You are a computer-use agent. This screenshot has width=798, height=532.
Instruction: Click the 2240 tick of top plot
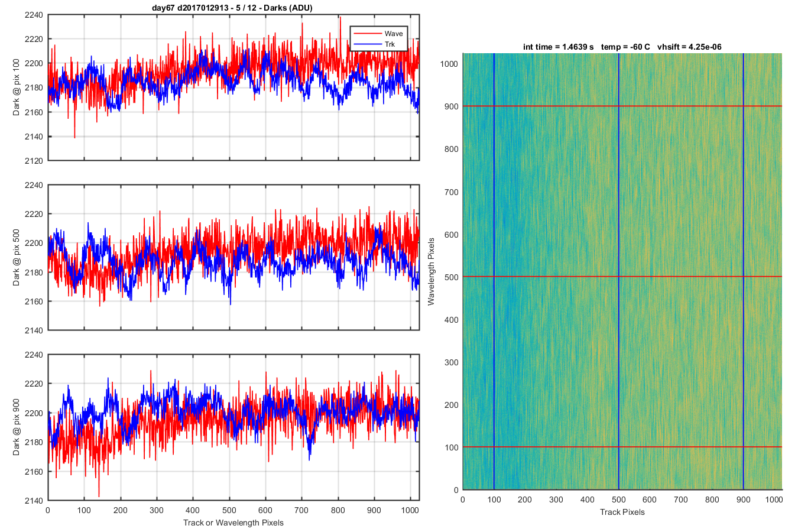(34, 15)
